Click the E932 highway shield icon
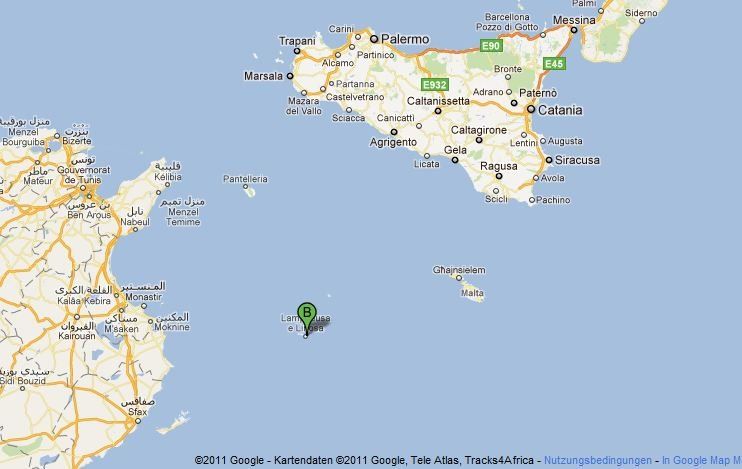The width and height of the screenshot is (742, 469). pyautogui.click(x=434, y=85)
